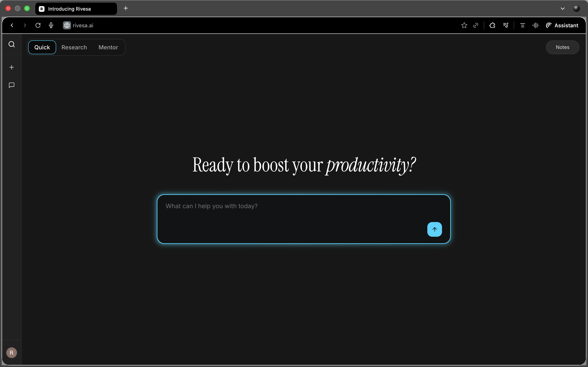
Task: Click the audio waveform icon in the toolbar
Action: pos(536,25)
